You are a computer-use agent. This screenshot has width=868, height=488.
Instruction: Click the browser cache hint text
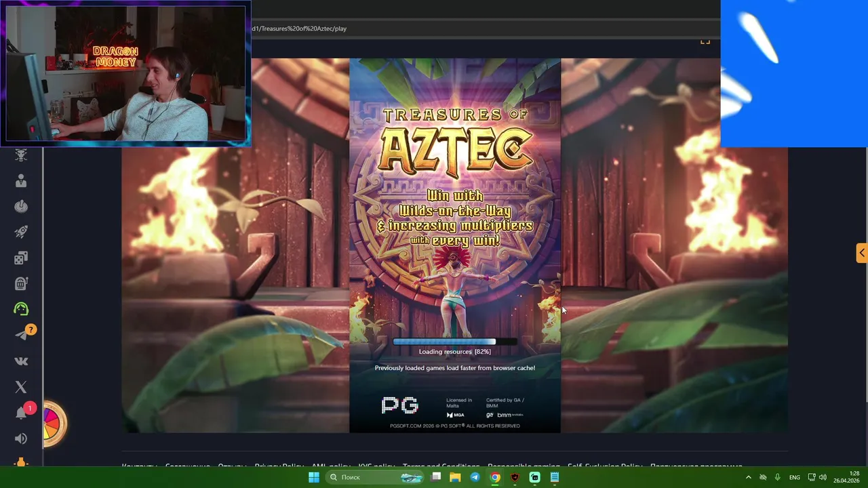point(455,368)
